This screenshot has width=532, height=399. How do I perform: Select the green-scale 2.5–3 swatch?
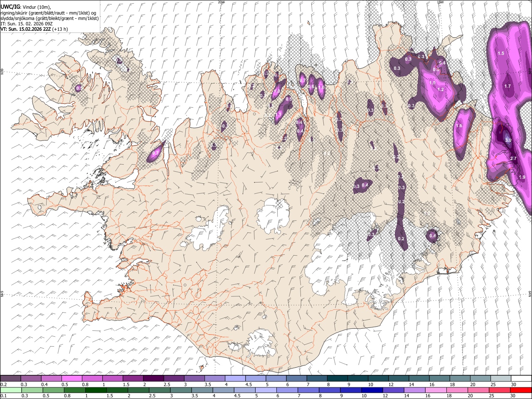pos(160,390)
